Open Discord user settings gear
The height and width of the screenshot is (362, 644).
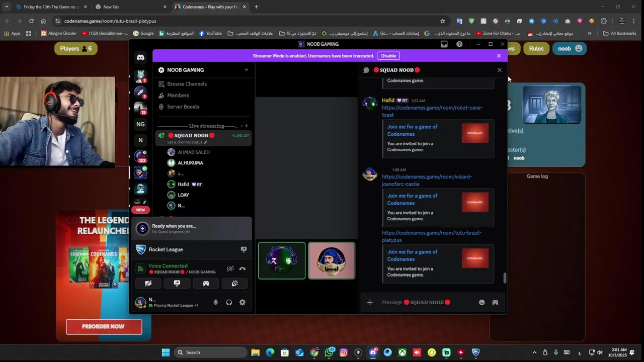pyautogui.click(x=243, y=303)
